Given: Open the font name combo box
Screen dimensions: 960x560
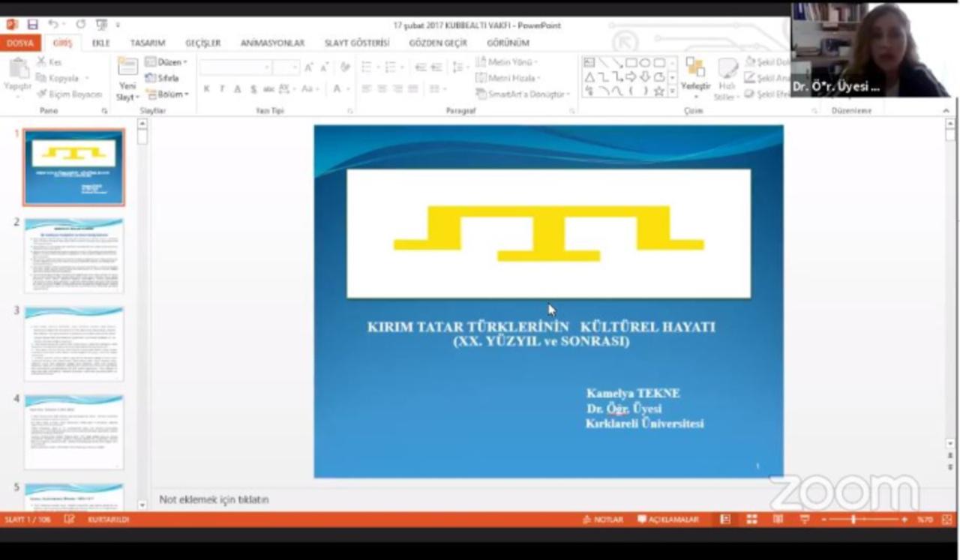Looking at the screenshot, I should 235,68.
